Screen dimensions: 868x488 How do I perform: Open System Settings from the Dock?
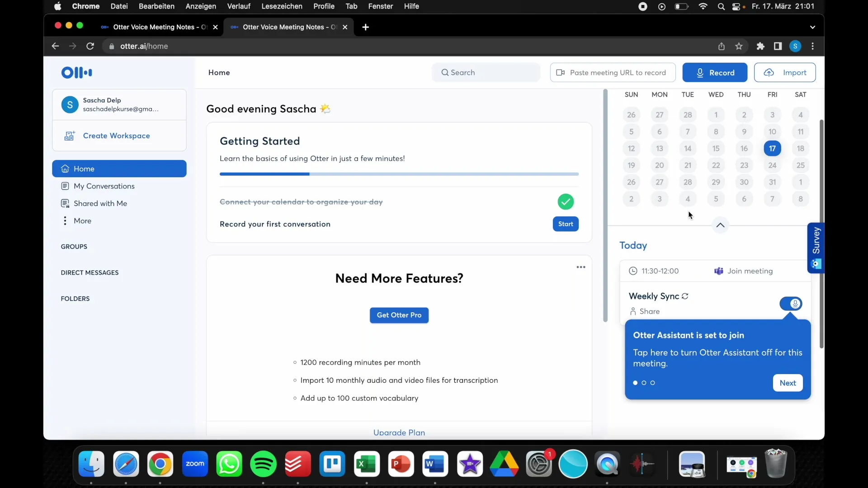coord(539,464)
